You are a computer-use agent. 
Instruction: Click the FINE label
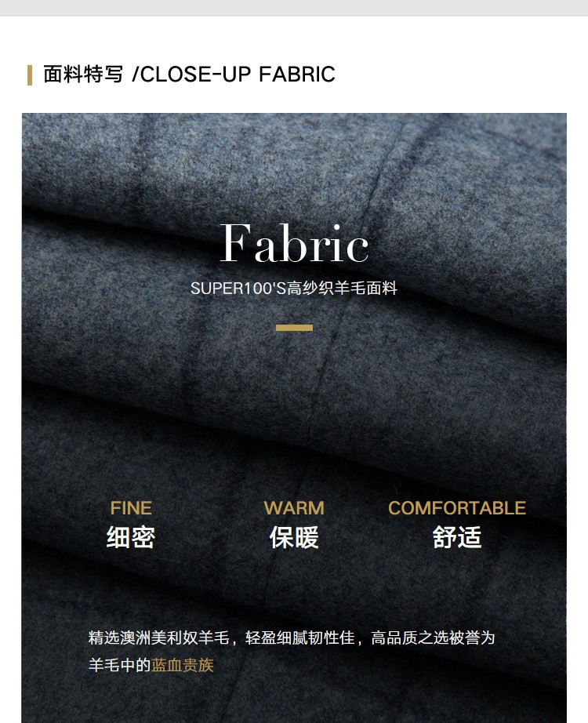coord(131,508)
